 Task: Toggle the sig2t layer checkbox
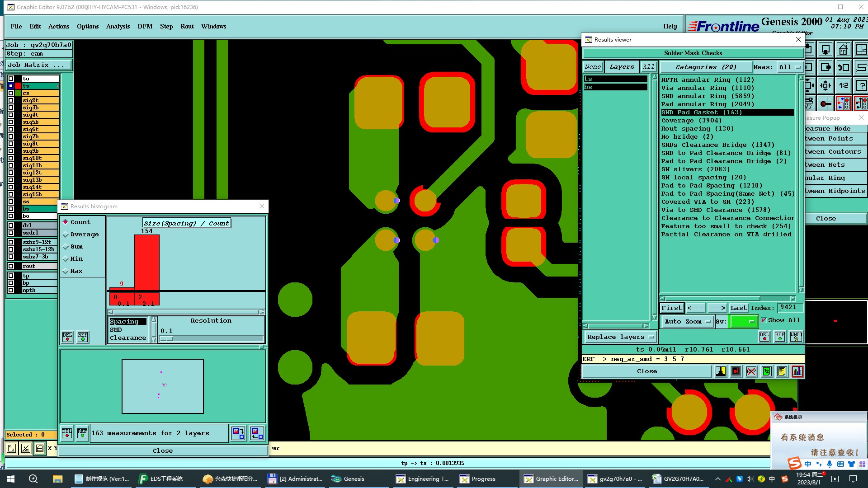pyautogui.click(x=11, y=100)
